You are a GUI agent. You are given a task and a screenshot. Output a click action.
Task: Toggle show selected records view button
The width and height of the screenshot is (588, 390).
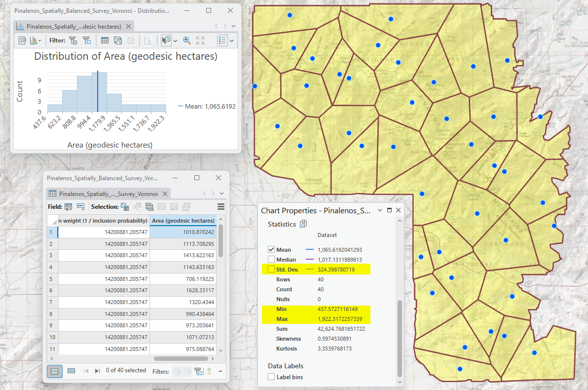71,371
